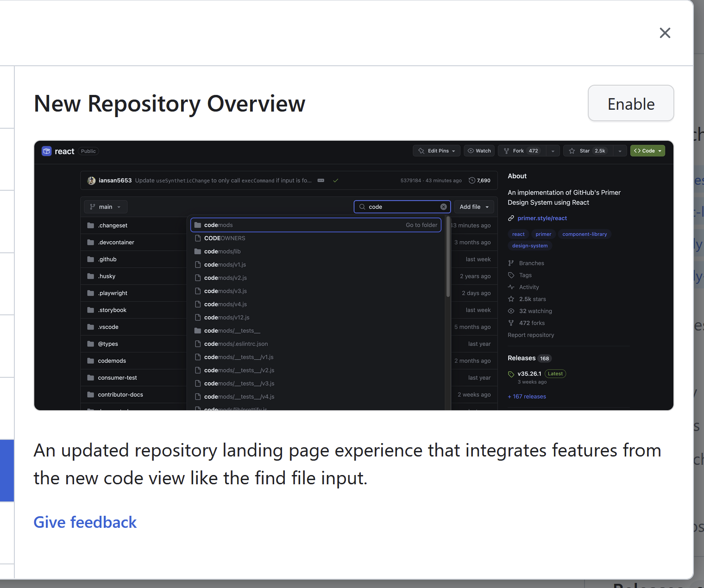
Task: Open the main branch dropdown
Action: 105,206
